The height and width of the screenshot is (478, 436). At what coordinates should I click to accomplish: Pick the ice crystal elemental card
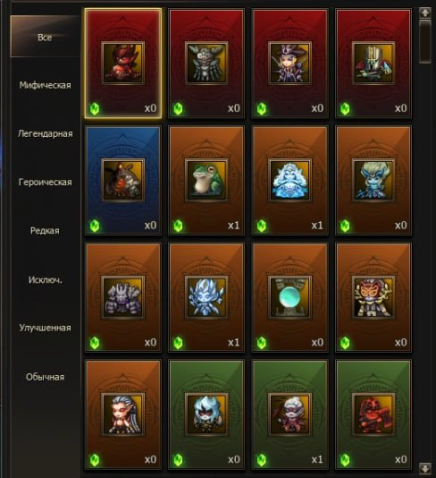point(206,297)
